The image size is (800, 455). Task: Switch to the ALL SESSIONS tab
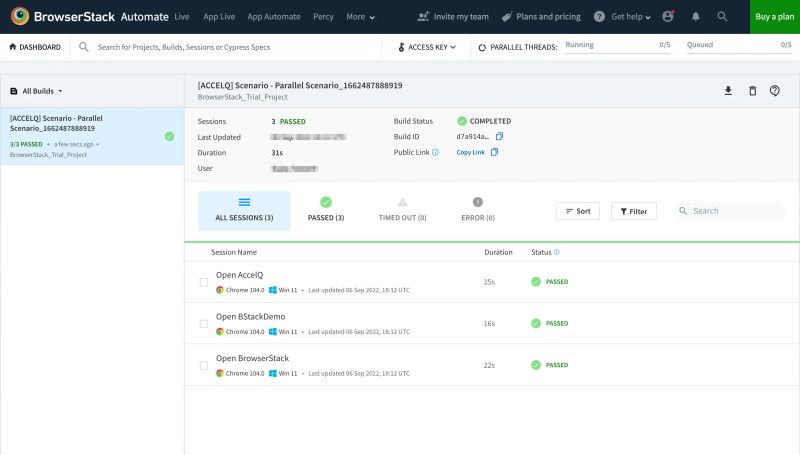tap(244, 211)
